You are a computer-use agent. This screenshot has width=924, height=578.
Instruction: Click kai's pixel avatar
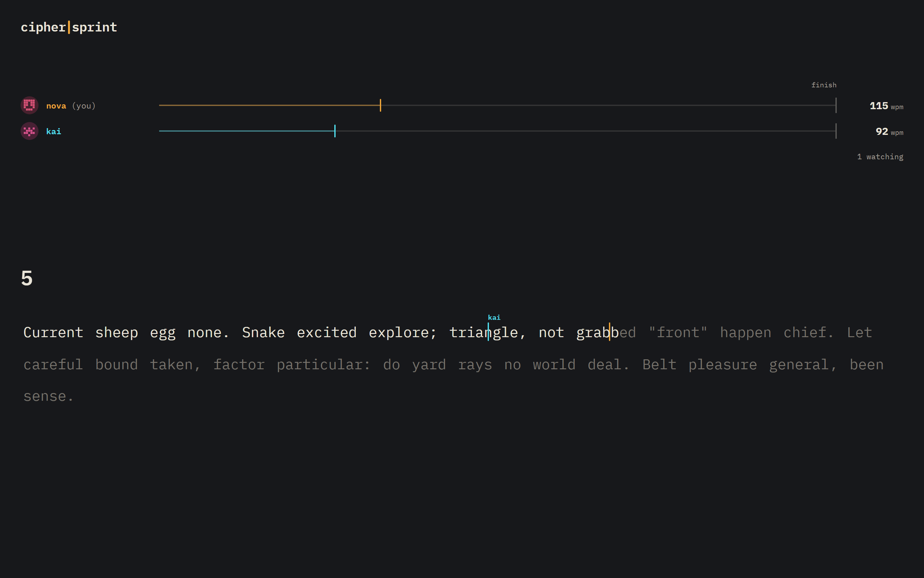click(x=30, y=131)
